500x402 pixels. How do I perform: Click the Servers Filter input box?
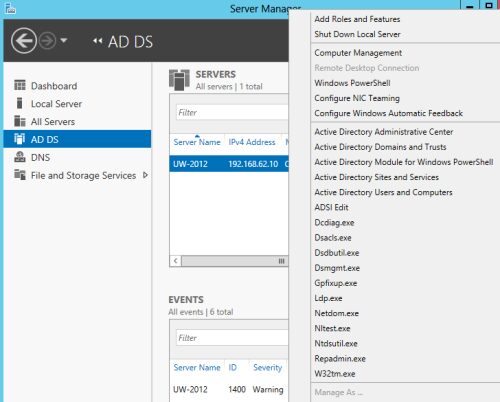pyautogui.click(x=232, y=112)
